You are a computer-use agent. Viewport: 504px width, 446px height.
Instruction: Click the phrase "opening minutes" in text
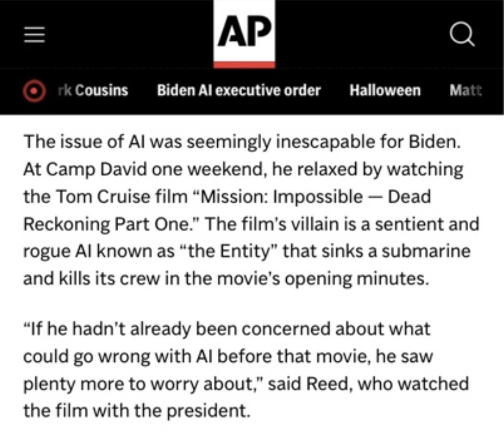pos(357,279)
